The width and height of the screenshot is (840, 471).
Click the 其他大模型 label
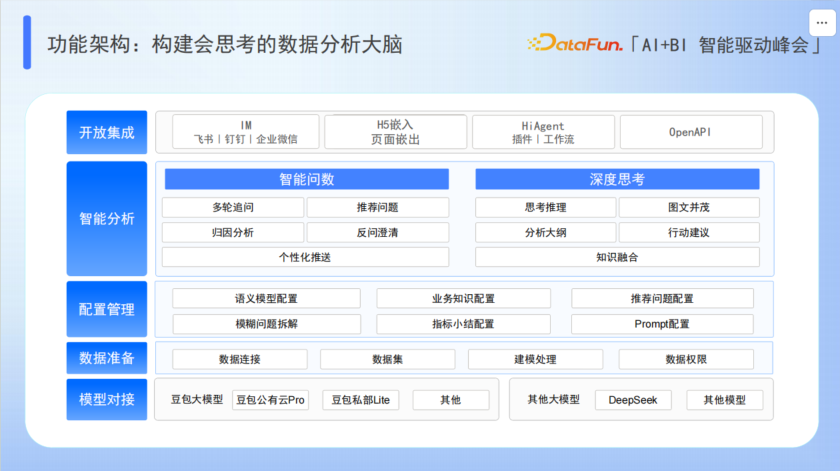coord(553,399)
